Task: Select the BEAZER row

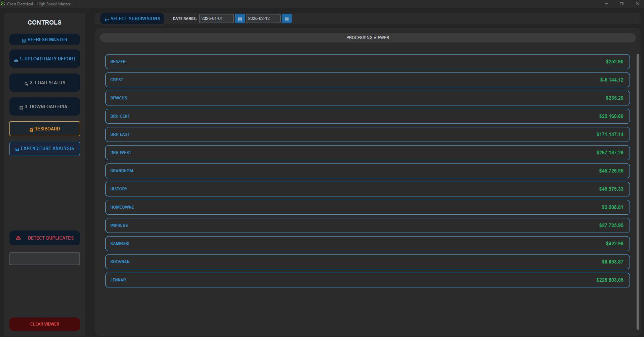Action: pos(367,62)
